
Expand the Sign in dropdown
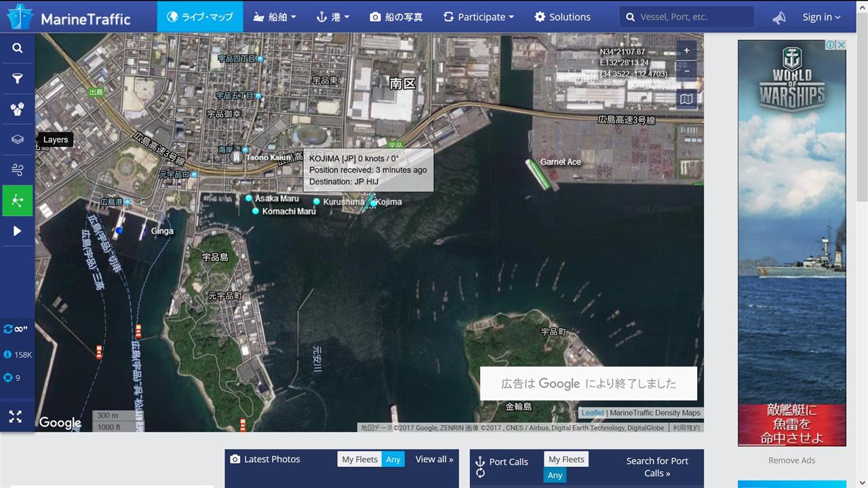(x=821, y=17)
